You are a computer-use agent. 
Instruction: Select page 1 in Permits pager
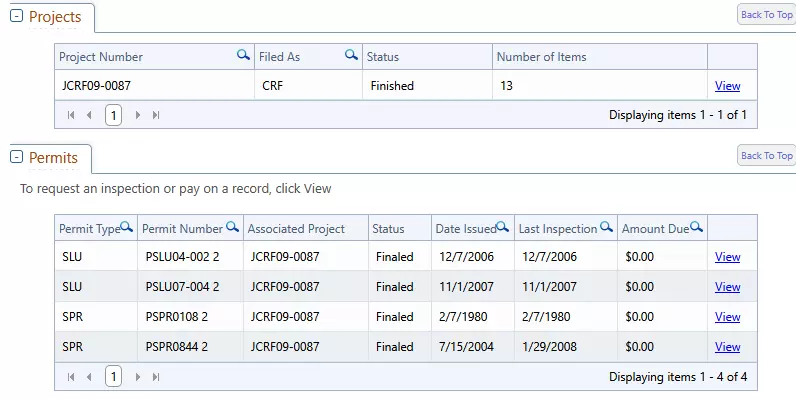(113, 377)
